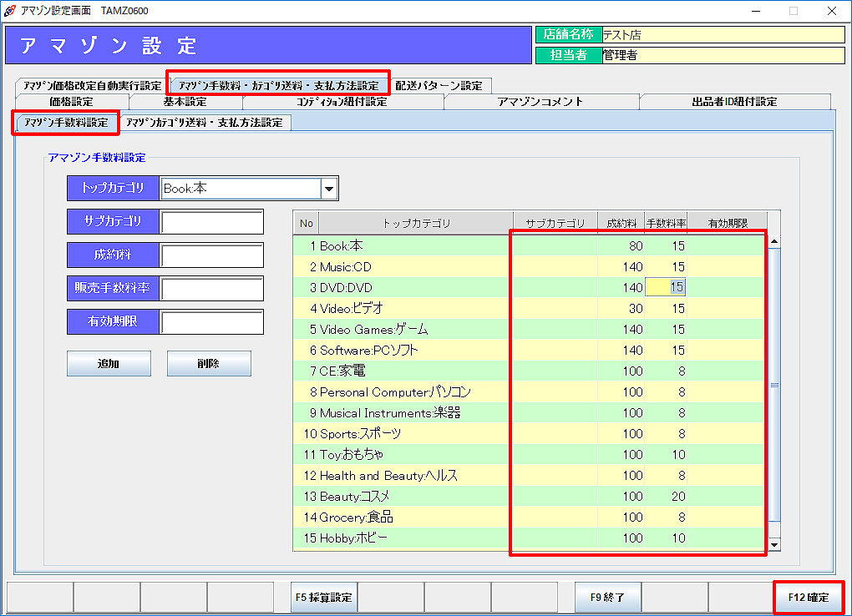
Task: Click the サブカテゴリ input field
Action: [x=212, y=222]
